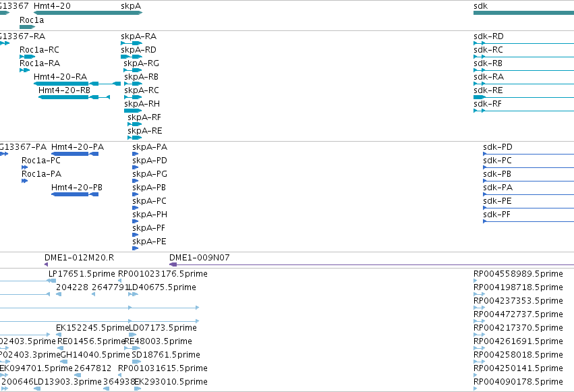The width and height of the screenshot is (574, 392).
Task: Click the sdk-RD transcript label
Action: coord(488,36)
